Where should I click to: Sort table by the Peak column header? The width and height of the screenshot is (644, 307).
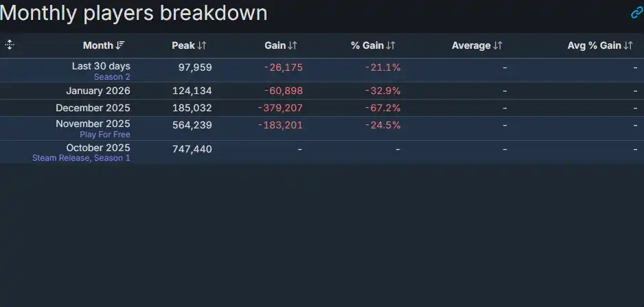[x=183, y=46]
